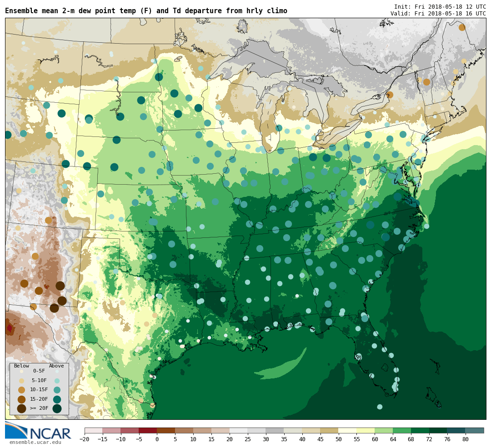Click the 25 to 30 gray swatch
The height and width of the screenshot is (448, 491).
[x=257, y=431]
